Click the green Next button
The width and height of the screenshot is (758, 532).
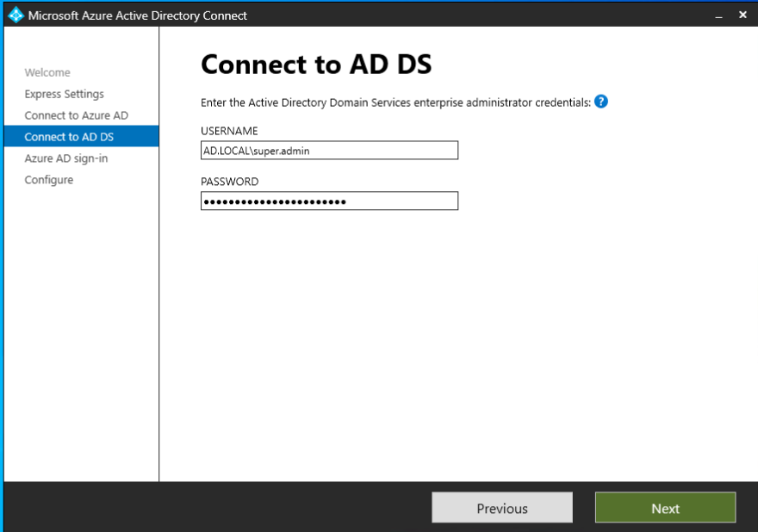[x=665, y=508]
